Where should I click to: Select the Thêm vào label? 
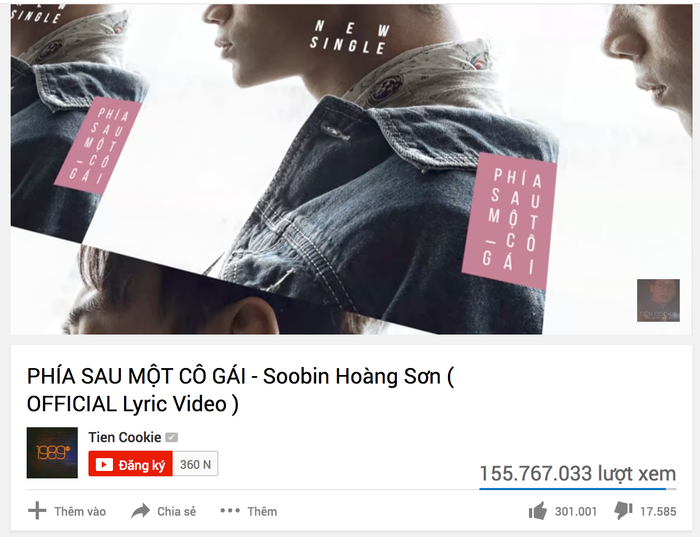(x=80, y=511)
